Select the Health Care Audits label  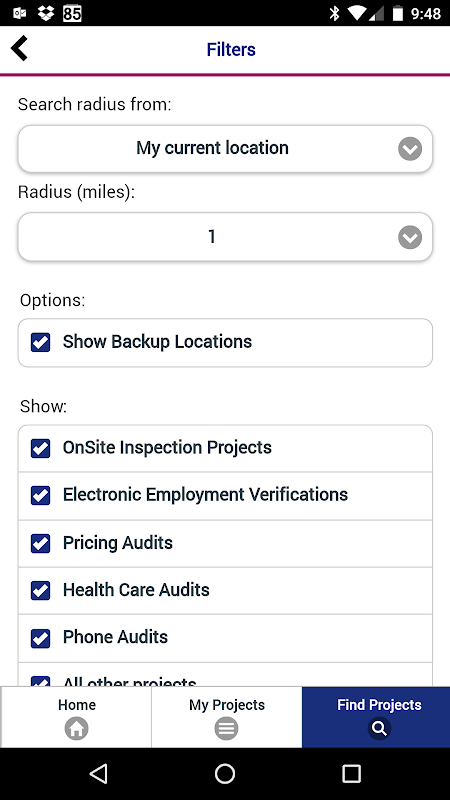(136, 590)
